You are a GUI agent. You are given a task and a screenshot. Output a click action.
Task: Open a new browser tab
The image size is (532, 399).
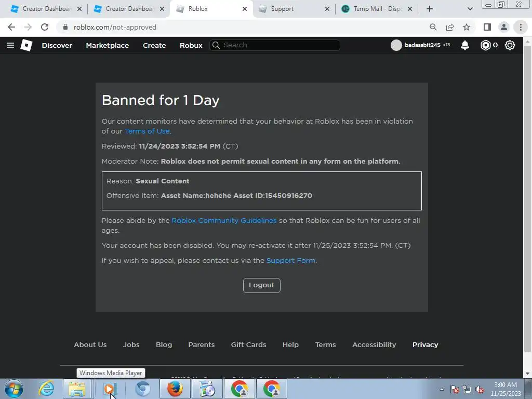[430, 9]
